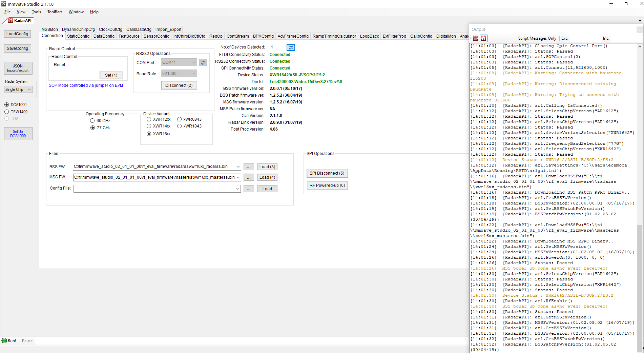Click Disconnect (2) for RS232

click(x=179, y=85)
